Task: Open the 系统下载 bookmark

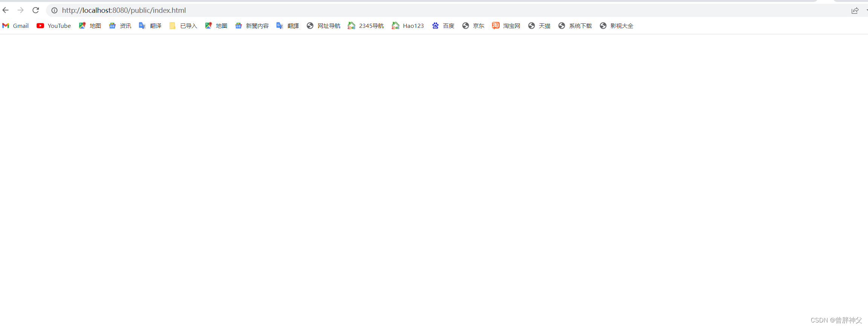Action: [575, 26]
